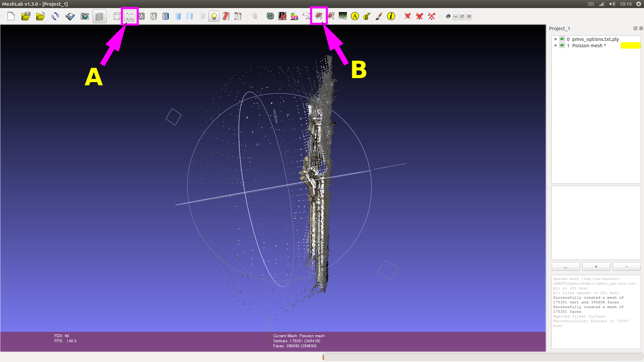The image size is (644, 362).
Task: Save mesh with floppy disk icon
Action: (70, 16)
